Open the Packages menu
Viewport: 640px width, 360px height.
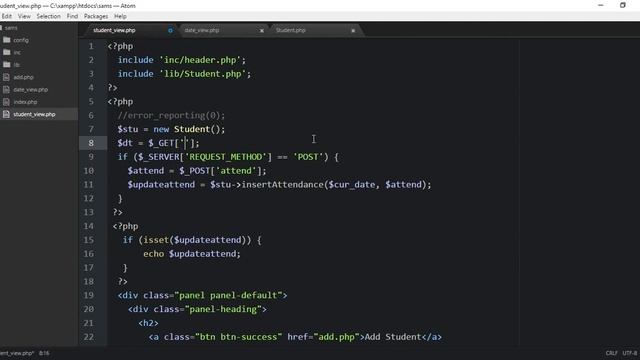[96, 16]
